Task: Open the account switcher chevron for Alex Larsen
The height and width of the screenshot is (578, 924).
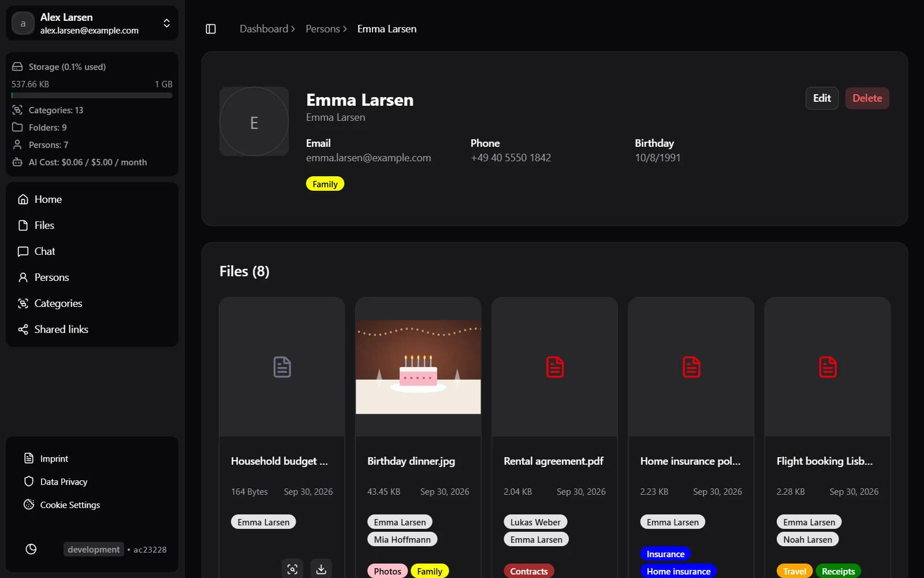Action: (x=167, y=23)
